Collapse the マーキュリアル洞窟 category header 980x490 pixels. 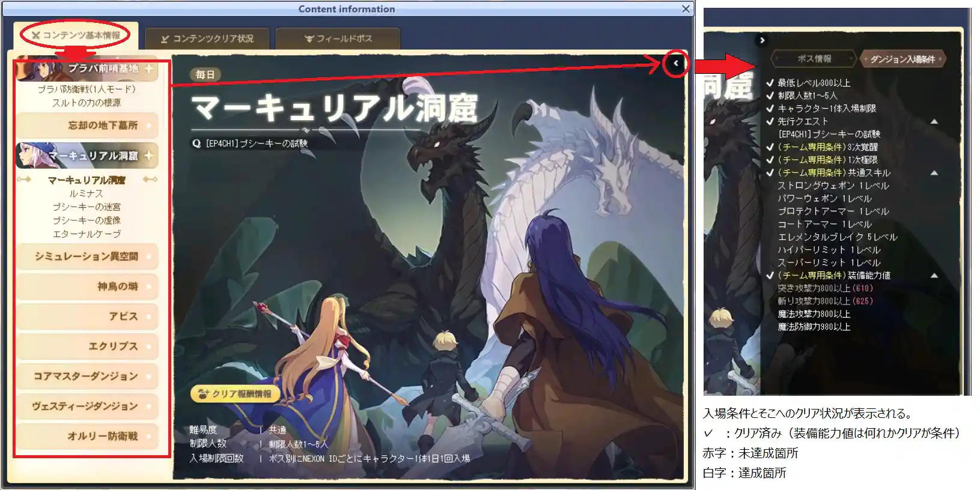pyautogui.click(x=87, y=156)
